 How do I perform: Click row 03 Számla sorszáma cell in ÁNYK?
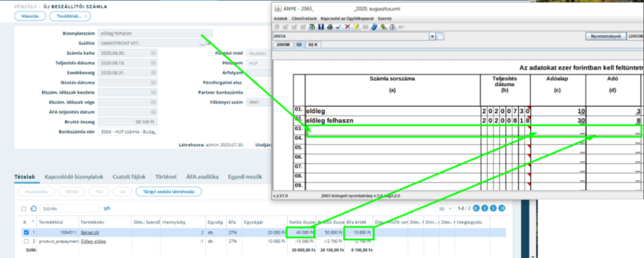click(x=393, y=132)
